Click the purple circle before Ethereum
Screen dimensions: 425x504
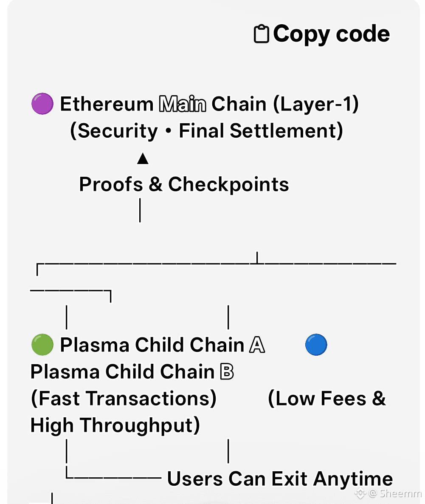point(42,104)
